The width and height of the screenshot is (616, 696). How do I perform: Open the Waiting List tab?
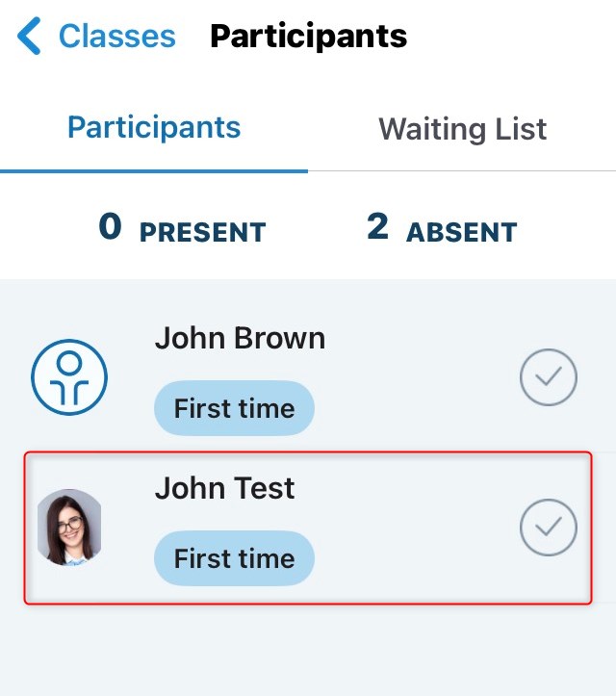click(x=462, y=129)
